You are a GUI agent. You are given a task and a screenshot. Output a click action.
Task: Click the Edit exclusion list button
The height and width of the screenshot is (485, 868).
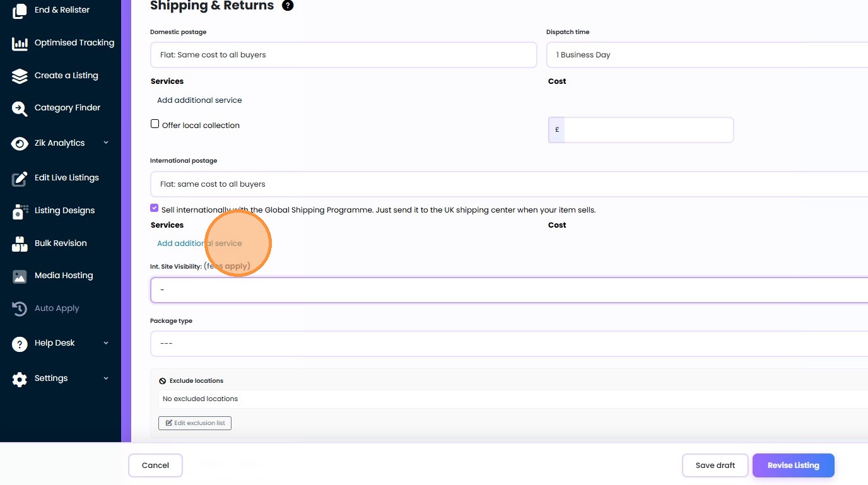coord(195,423)
